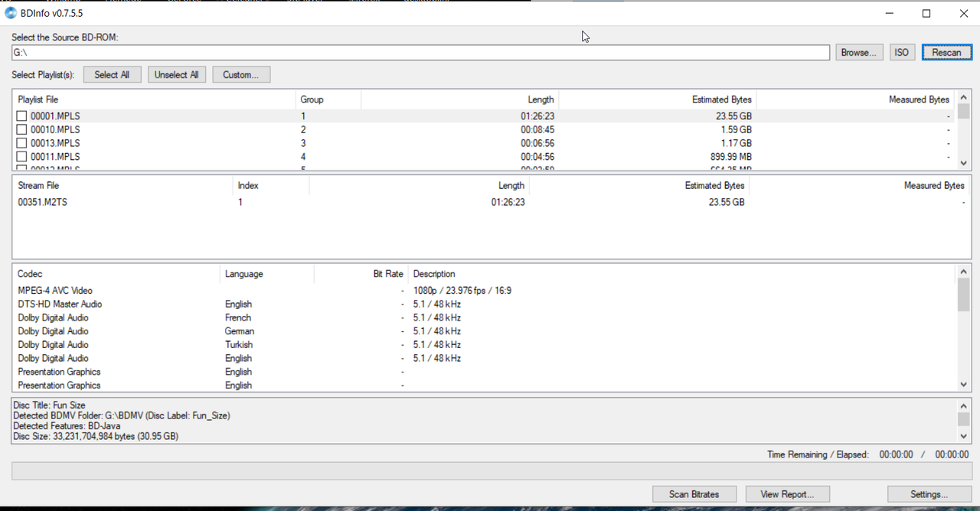The height and width of the screenshot is (511, 980).
Task: Click the Unselect All button
Action: pos(176,75)
